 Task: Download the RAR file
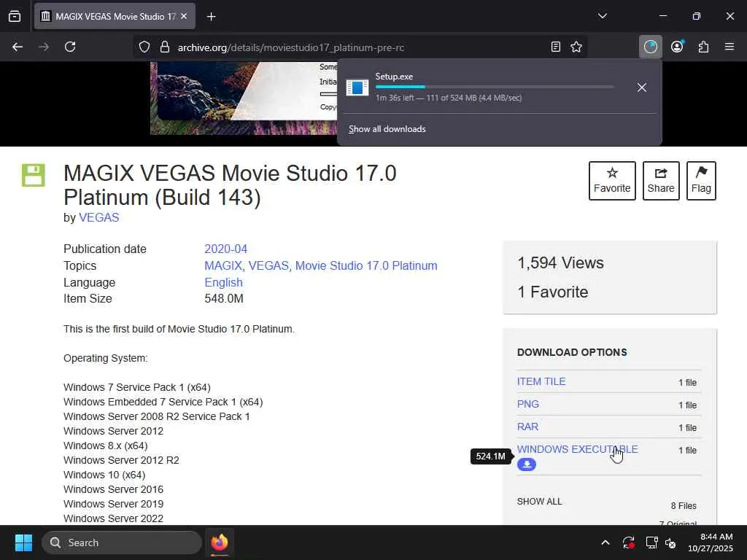pos(527,427)
